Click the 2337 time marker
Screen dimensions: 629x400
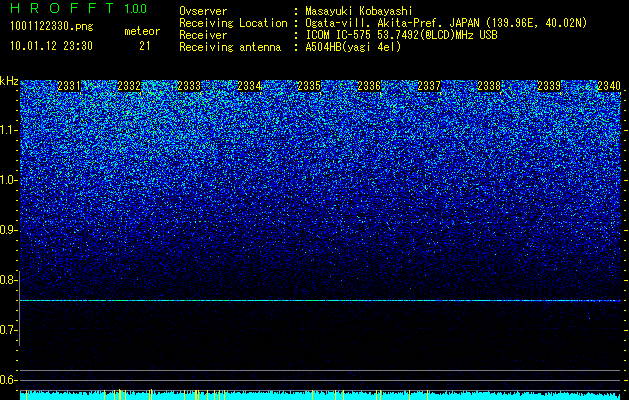429,86
